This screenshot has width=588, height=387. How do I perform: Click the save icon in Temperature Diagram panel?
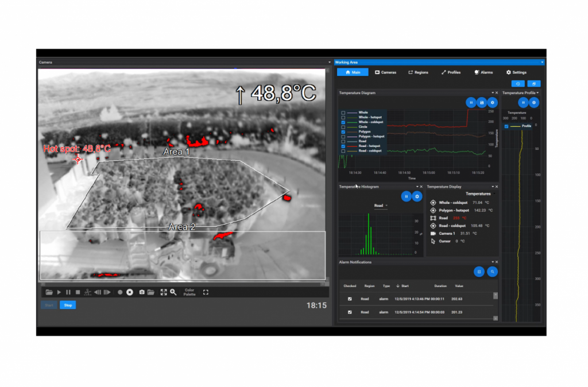pyautogui.click(x=481, y=103)
